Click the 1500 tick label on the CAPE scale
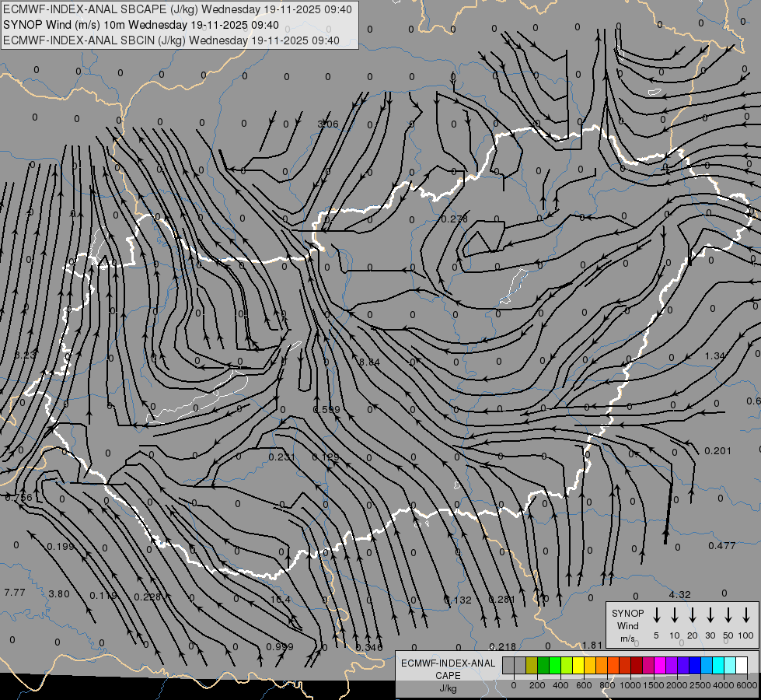The image size is (761, 700). coord(653,685)
